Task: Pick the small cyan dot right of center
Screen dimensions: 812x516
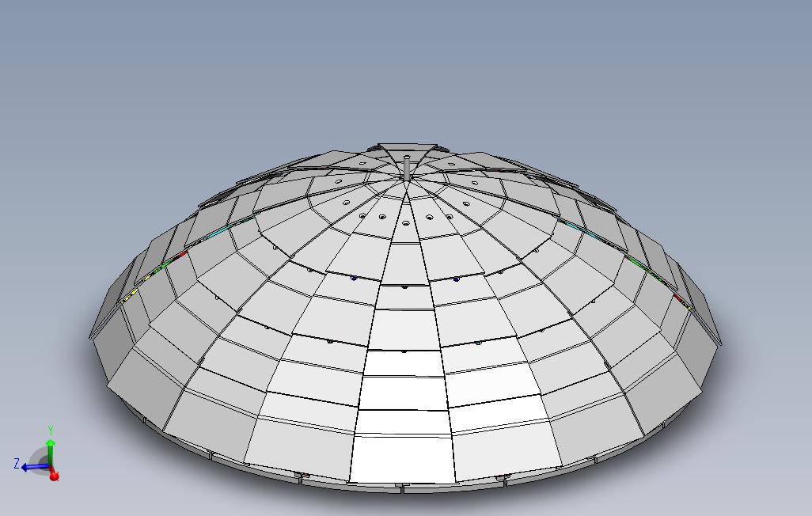Action: 478,343
